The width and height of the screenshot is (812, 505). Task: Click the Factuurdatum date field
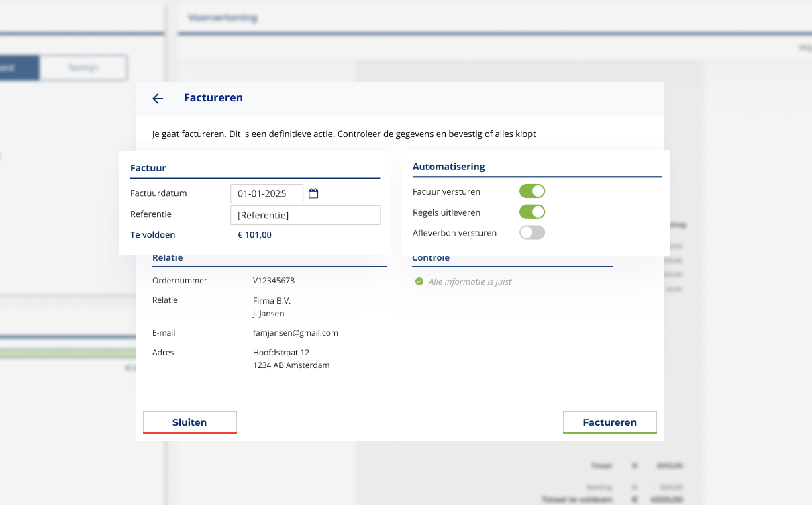(x=266, y=193)
